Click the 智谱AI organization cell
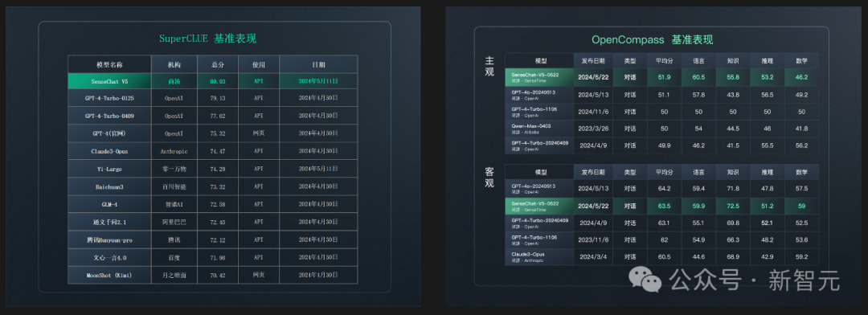 coord(174,204)
